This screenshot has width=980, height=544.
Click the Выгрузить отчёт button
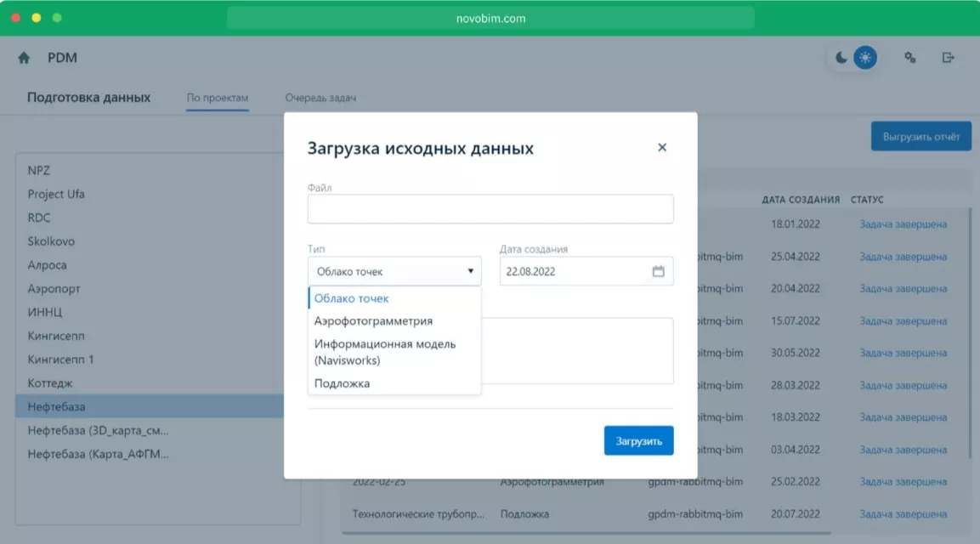921,136
